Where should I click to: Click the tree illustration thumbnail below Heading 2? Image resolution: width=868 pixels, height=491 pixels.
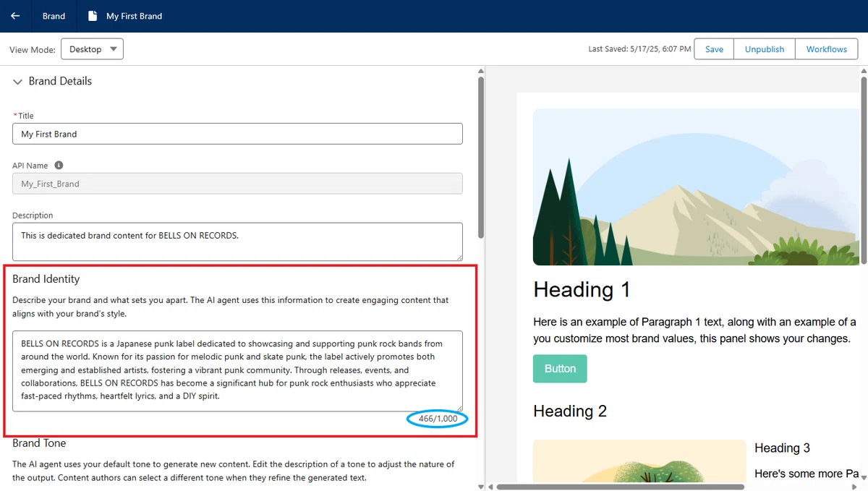[x=639, y=461]
